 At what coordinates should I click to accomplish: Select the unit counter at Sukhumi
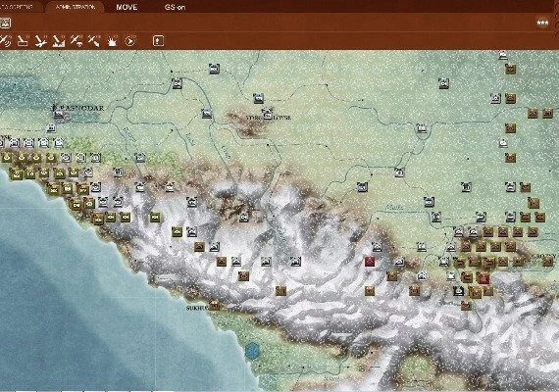point(214,306)
